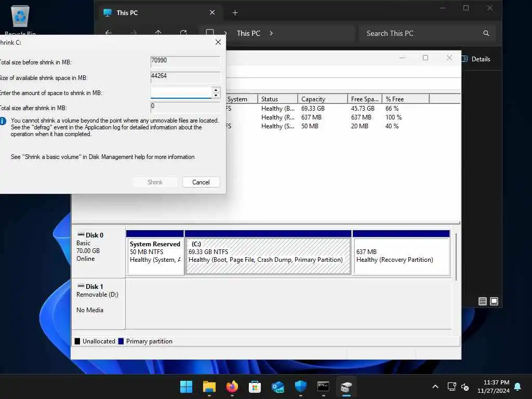Open the terminal window from taskbar
The width and height of the screenshot is (532, 399).
point(323,387)
